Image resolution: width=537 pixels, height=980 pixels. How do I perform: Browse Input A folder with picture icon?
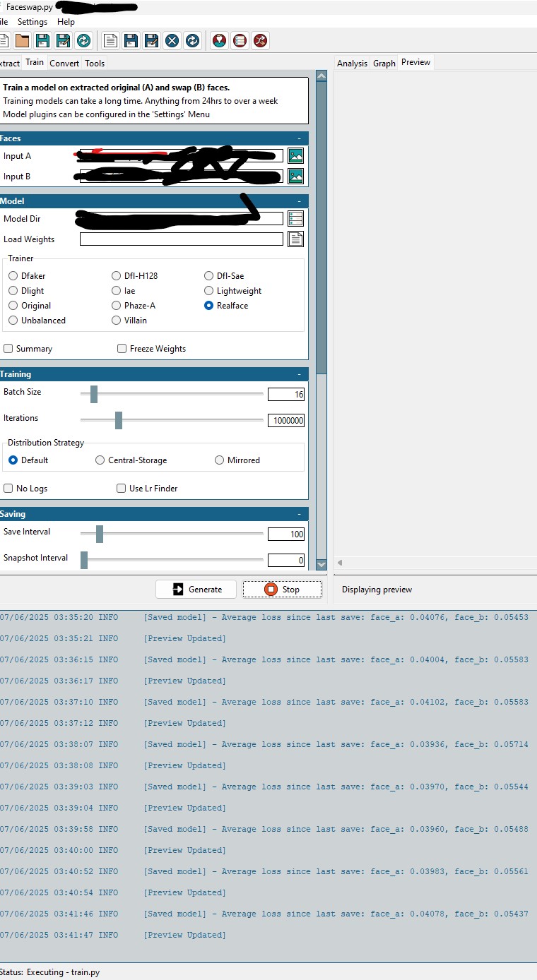[x=295, y=156]
